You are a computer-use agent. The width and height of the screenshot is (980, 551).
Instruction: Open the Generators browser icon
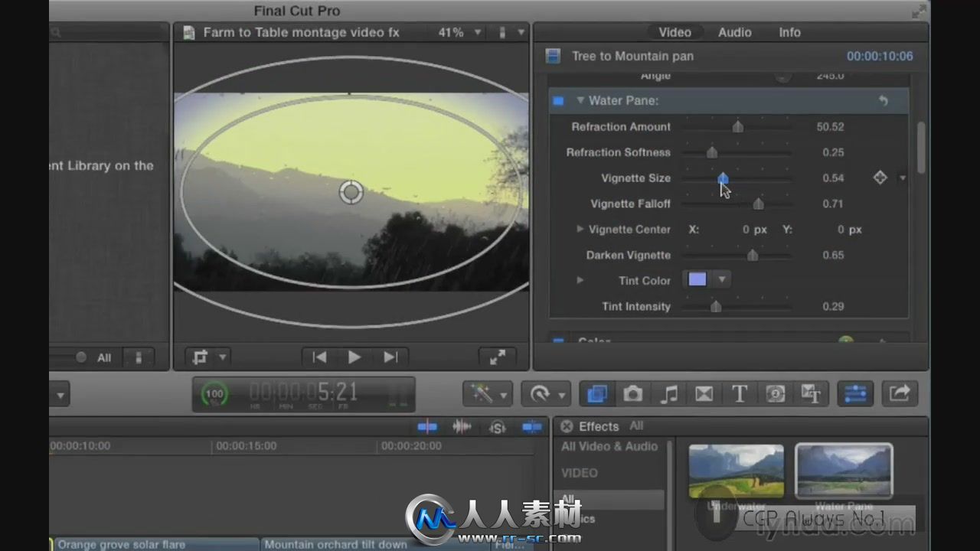(775, 393)
